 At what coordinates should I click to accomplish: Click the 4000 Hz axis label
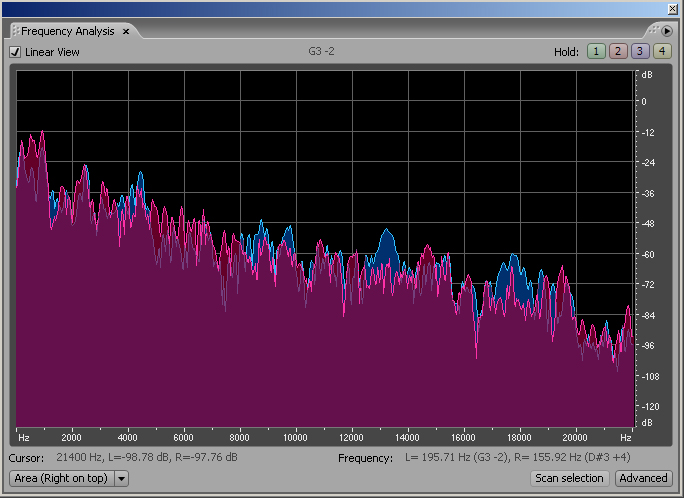point(127,437)
